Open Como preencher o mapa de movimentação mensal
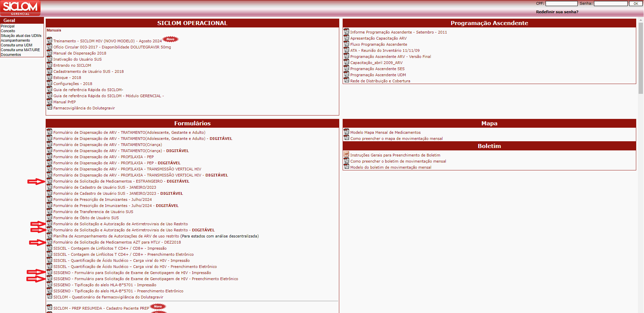Viewport: 644px width, 313px height. [x=396, y=139]
